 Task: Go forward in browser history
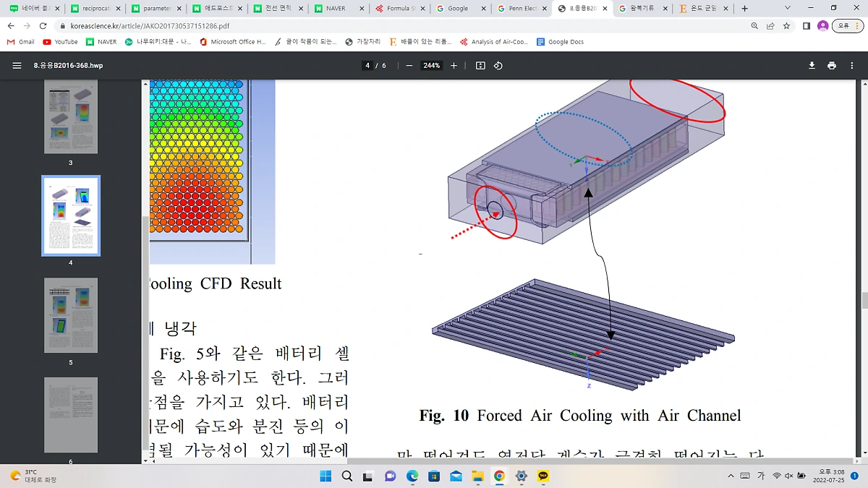27,25
